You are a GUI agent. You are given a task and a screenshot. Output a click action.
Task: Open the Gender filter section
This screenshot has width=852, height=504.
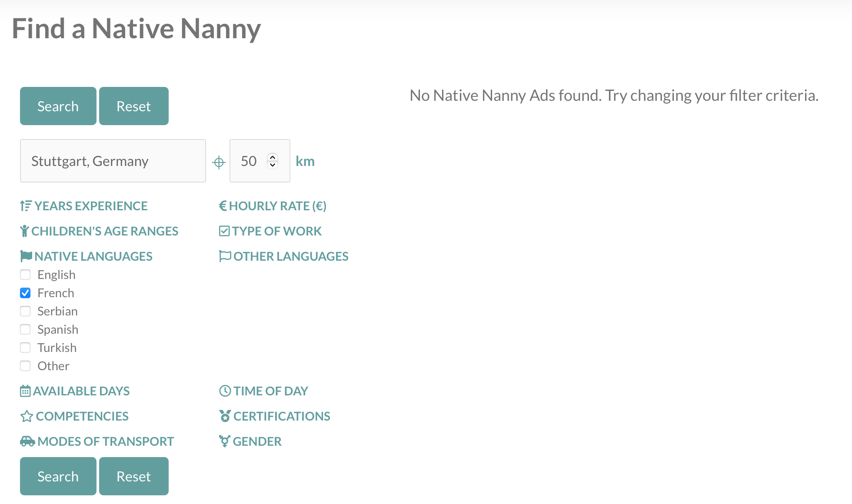[250, 441]
